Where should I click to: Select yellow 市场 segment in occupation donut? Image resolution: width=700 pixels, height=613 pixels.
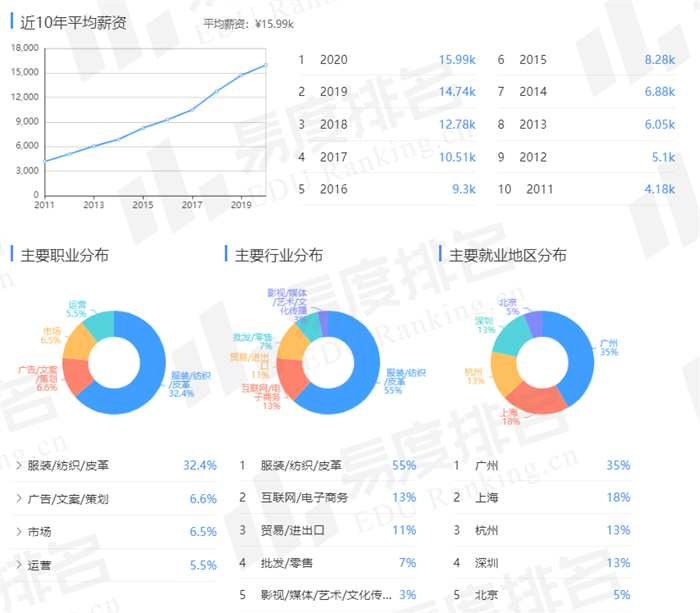coord(79,343)
